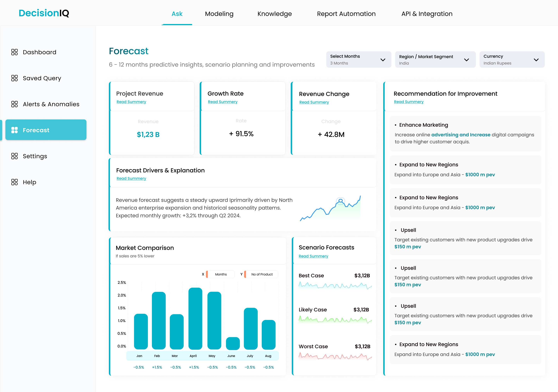
Task: Click the Y axis No of Product selector
Action: tap(262, 274)
